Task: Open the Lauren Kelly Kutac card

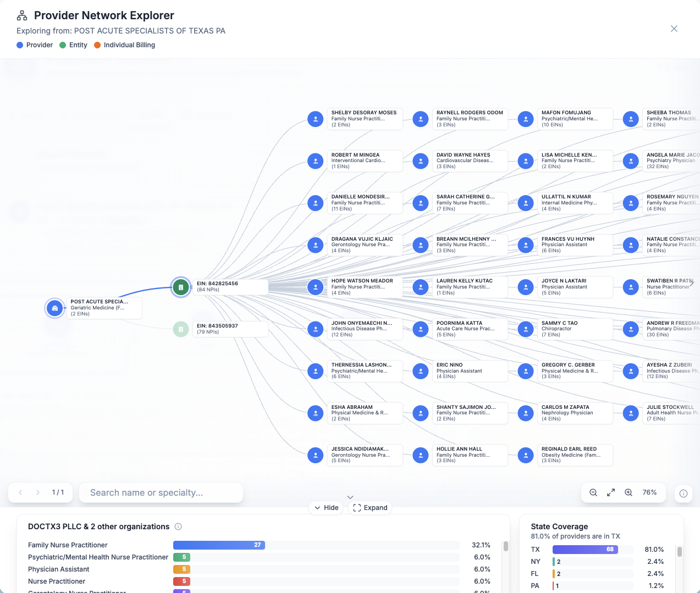Action: (470, 287)
